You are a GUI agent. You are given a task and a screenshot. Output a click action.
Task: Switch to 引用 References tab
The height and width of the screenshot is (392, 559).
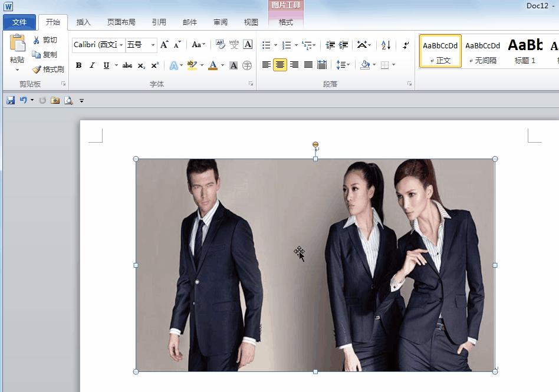tap(159, 22)
